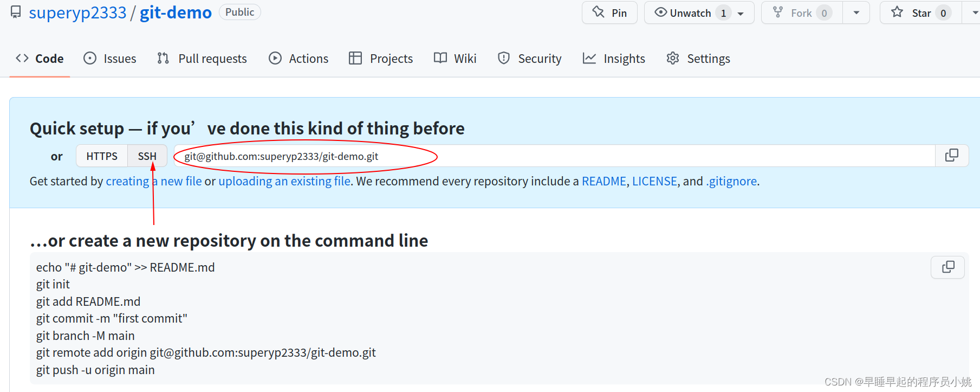Follow the uploading an existing file link
Screen dimensions: 980x392
point(284,181)
